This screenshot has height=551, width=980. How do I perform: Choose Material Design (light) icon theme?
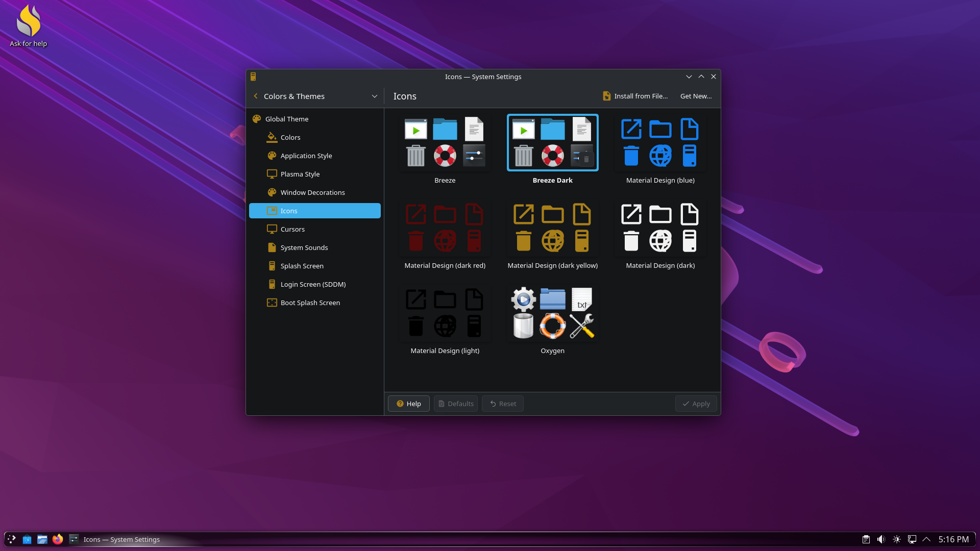point(445,320)
